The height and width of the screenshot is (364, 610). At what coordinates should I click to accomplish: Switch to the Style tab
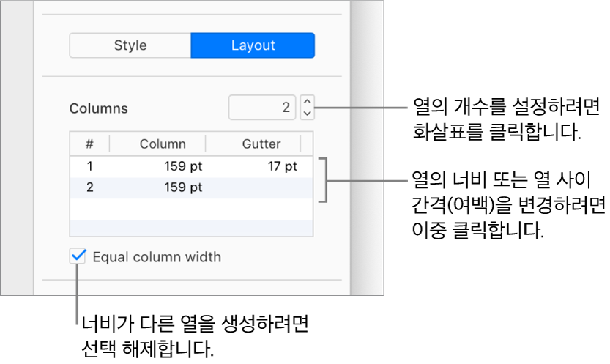coord(130,45)
